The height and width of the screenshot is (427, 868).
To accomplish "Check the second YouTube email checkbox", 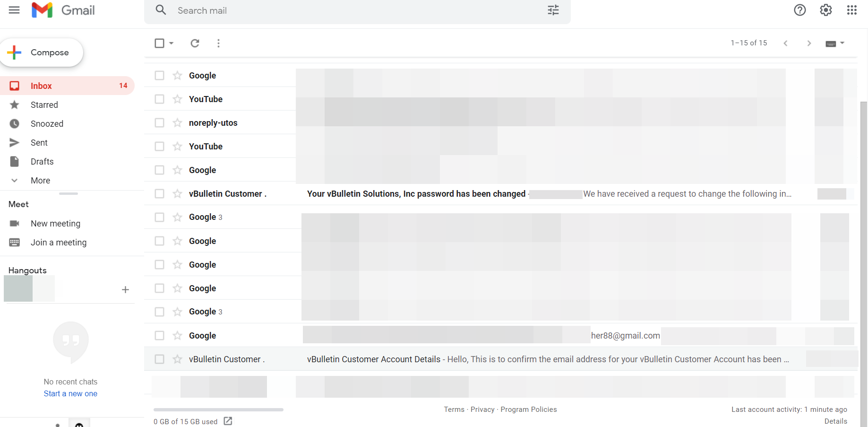I will pos(159,146).
